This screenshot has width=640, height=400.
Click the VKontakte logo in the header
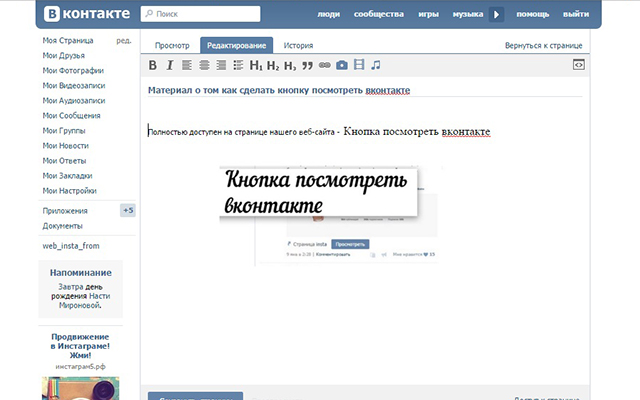tap(87, 13)
